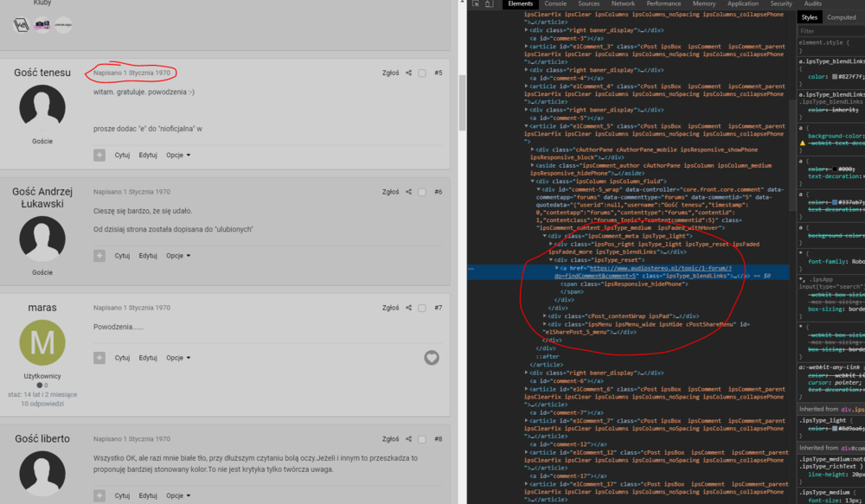Click the first club icon under Kluby
The image size is (865, 504).
coord(22,25)
